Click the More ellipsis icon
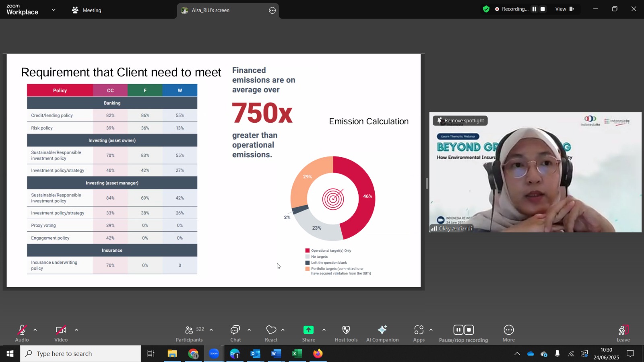This screenshot has width=644, height=362. [x=509, y=330]
